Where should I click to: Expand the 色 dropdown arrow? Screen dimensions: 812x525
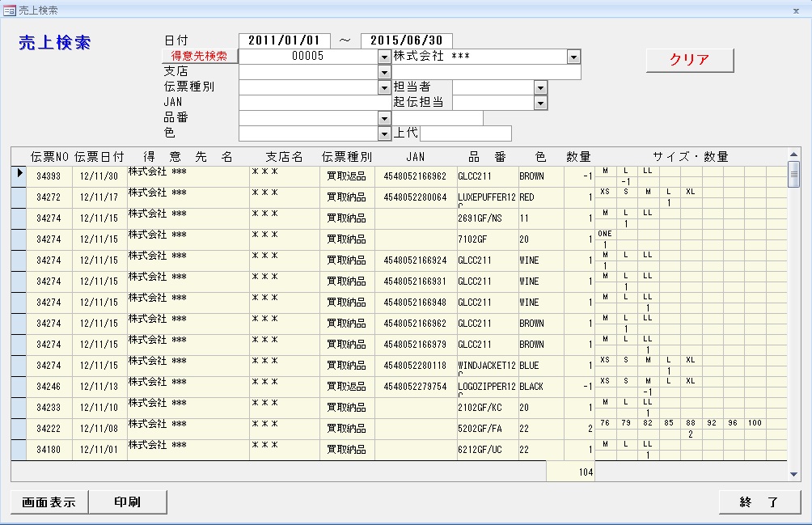click(x=384, y=133)
